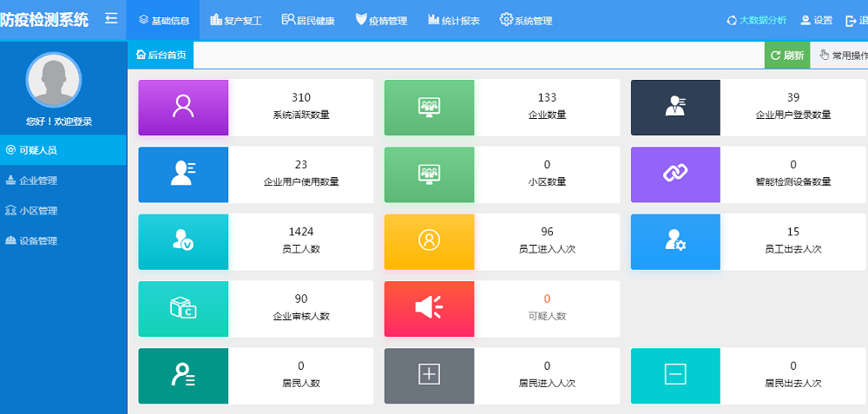Click the dark 企业用户登录数量 icon

pyautogui.click(x=675, y=107)
